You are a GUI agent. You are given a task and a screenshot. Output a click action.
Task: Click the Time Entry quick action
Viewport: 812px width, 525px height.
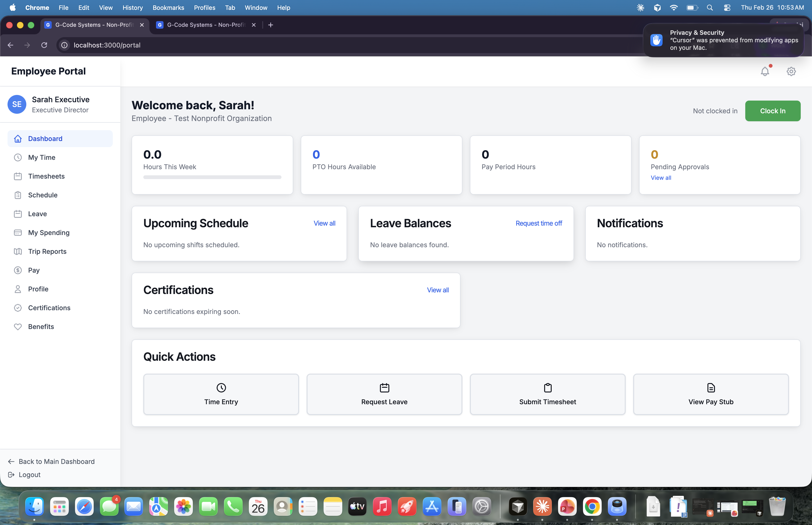(221, 394)
